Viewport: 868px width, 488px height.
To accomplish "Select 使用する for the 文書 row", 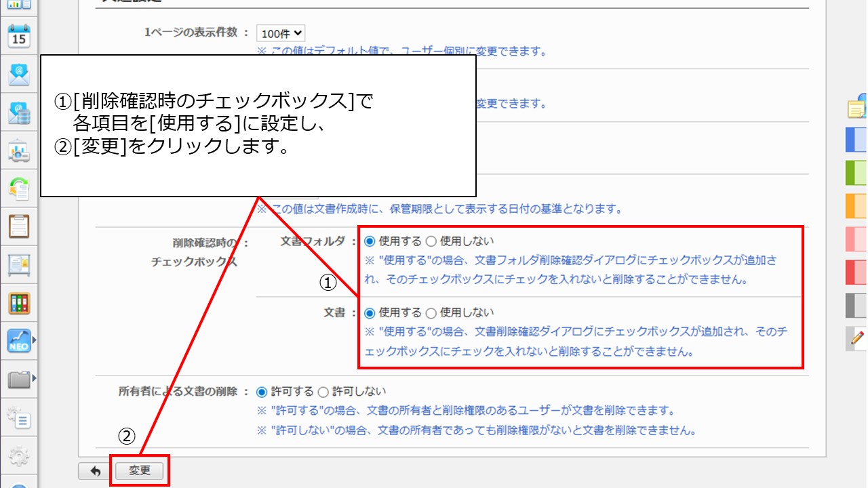I will (x=370, y=313).
